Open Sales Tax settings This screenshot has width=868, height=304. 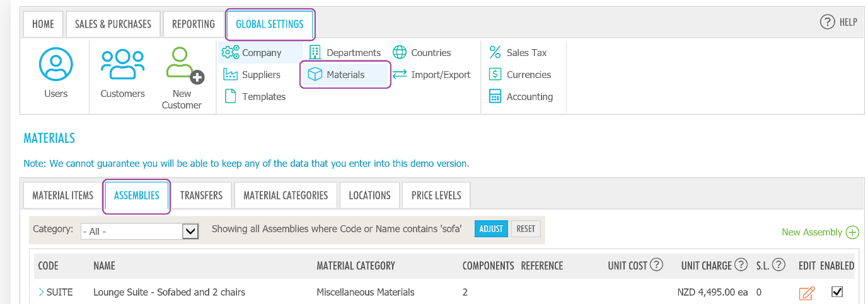coord(518,53)
